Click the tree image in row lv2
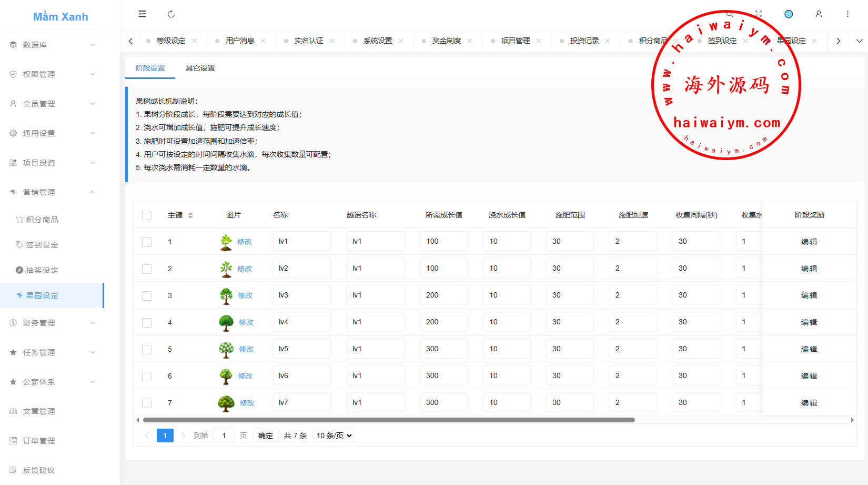The width and height of the screenshot is (868, 485). point(226,269)
